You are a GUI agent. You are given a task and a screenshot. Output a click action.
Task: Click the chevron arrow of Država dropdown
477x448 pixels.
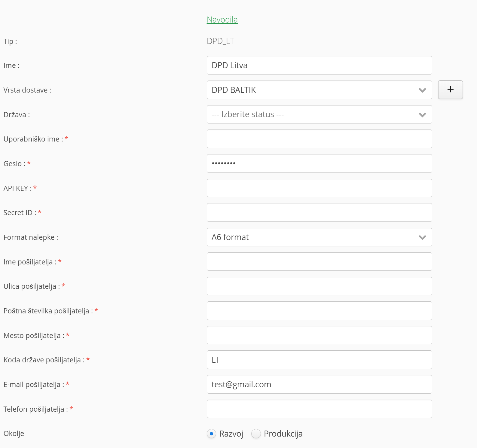[422, 114]
